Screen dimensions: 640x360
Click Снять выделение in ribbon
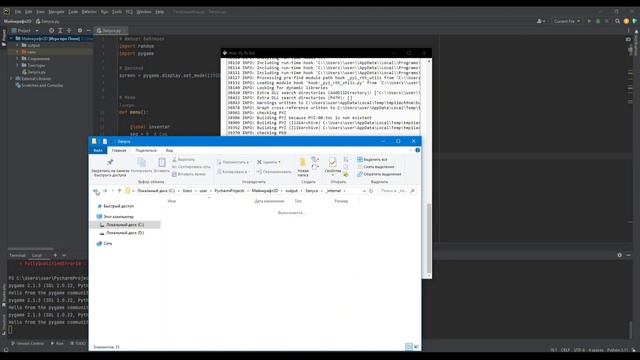coord(376,167)
